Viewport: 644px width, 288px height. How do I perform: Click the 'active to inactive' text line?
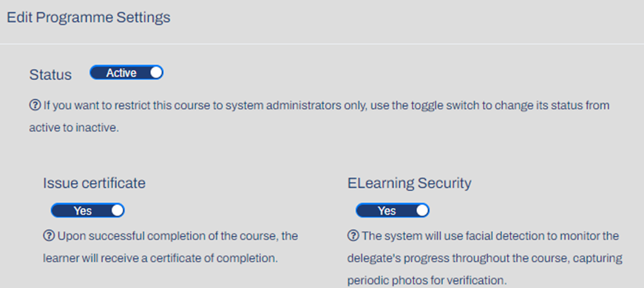pos(74,128)
